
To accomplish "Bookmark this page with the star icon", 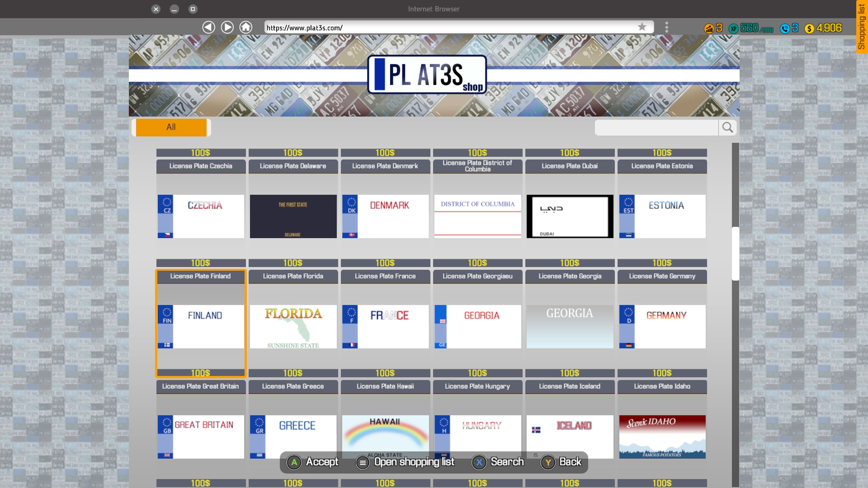I will (x=642, y=27).
